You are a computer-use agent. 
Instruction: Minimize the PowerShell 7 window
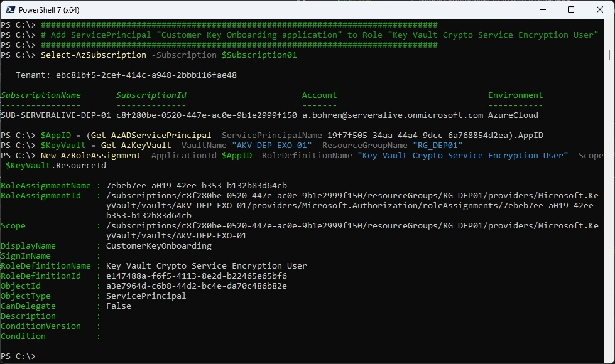pos(543,10)
